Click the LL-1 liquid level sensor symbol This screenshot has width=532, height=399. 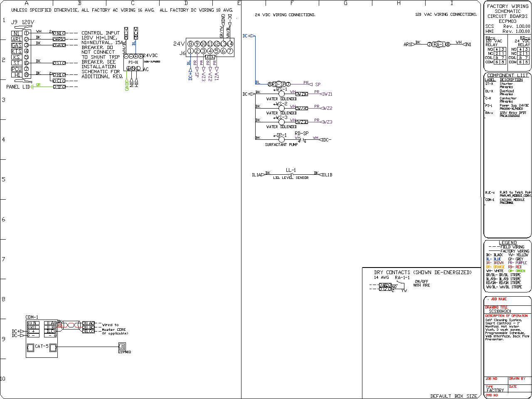click(291, 174)
